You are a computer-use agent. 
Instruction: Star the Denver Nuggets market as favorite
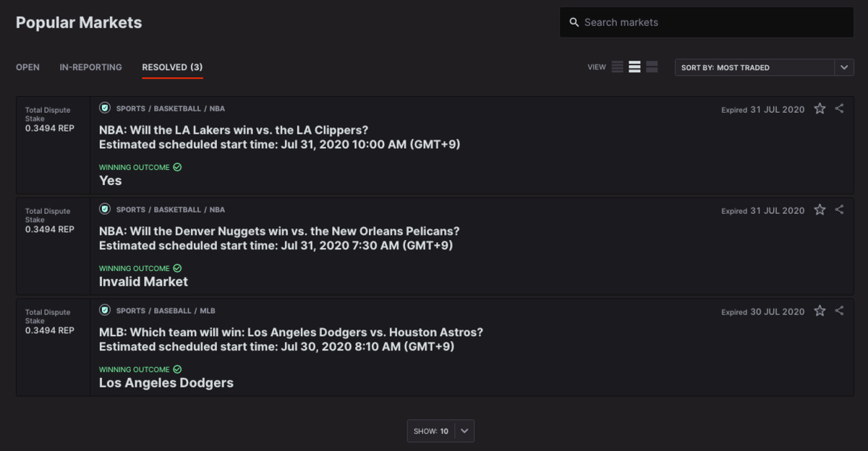point(820,210)
